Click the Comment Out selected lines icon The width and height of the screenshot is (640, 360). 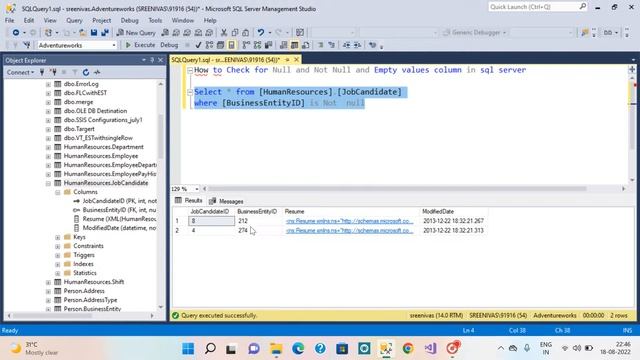[320, 45]
